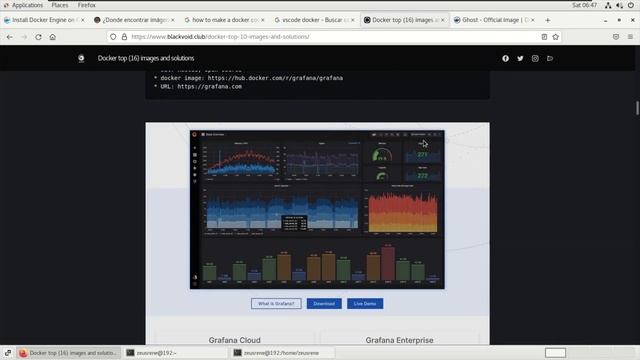Click the https://grafana.com URL text

(x=209, y=87)
